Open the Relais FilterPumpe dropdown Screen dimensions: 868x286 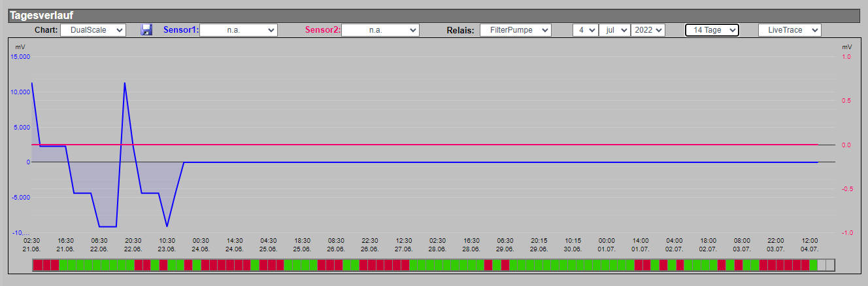click(x=516, y=30)
